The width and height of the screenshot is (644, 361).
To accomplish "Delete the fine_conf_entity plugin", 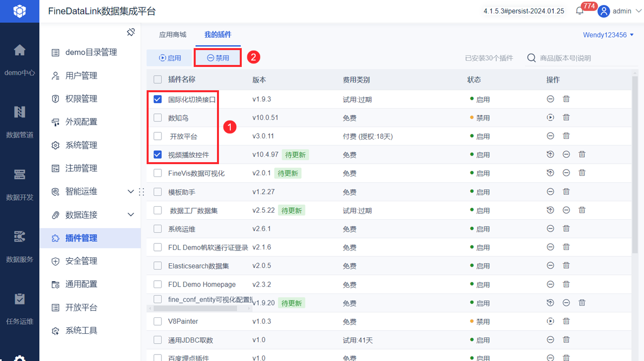I will tap(582, 302).
